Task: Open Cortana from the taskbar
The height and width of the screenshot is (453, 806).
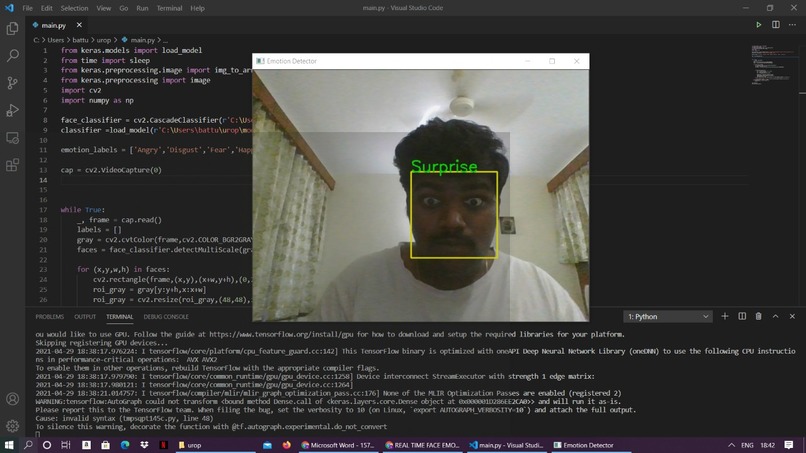Action: (x=47, y=445)
